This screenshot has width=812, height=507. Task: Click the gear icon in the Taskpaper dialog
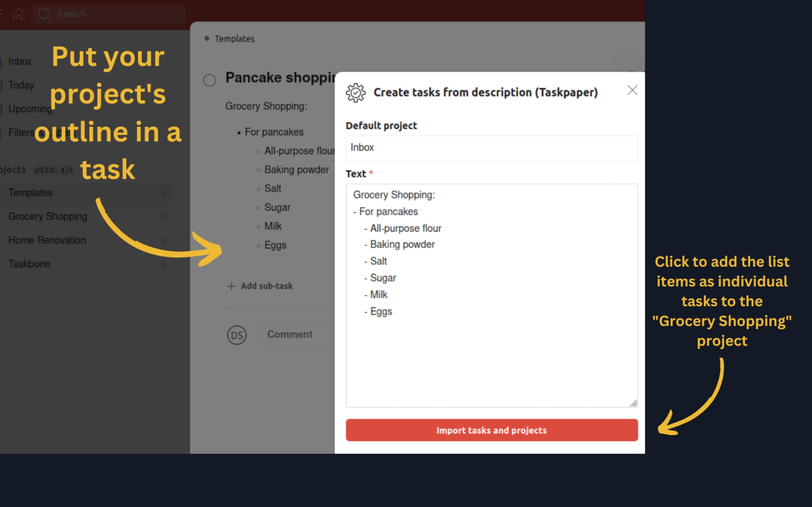tap(355, 92)
